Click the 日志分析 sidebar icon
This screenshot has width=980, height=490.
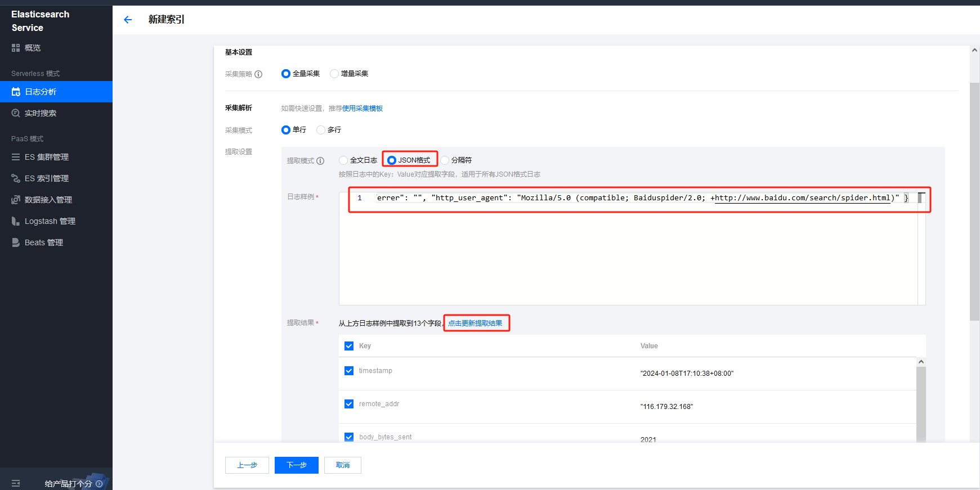[x=16, y=92]
